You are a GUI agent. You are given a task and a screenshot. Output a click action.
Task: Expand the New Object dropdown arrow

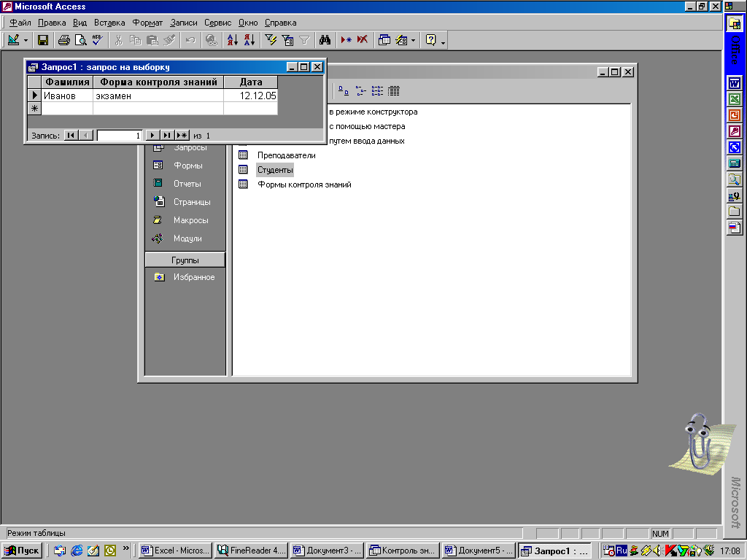[x=413, y=41]
